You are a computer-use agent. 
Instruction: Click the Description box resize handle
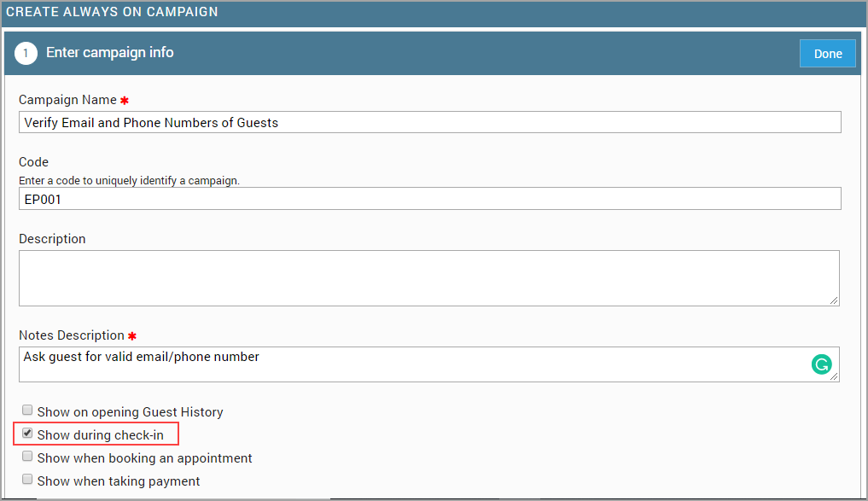click(x=834, y=300)
